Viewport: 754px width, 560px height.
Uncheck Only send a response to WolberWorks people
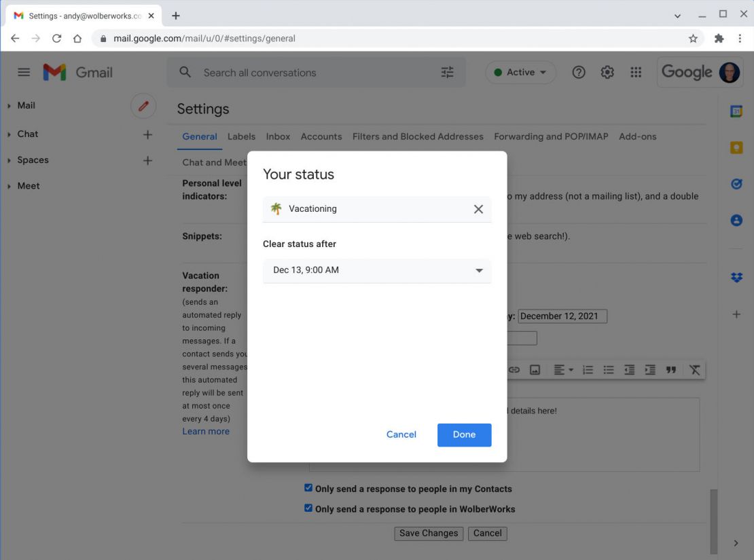[308, 507]
